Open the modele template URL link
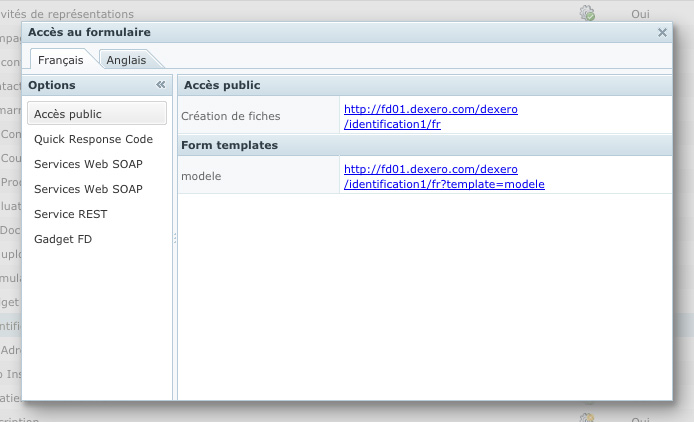This screenshot has height=422, width=694. 444,177
